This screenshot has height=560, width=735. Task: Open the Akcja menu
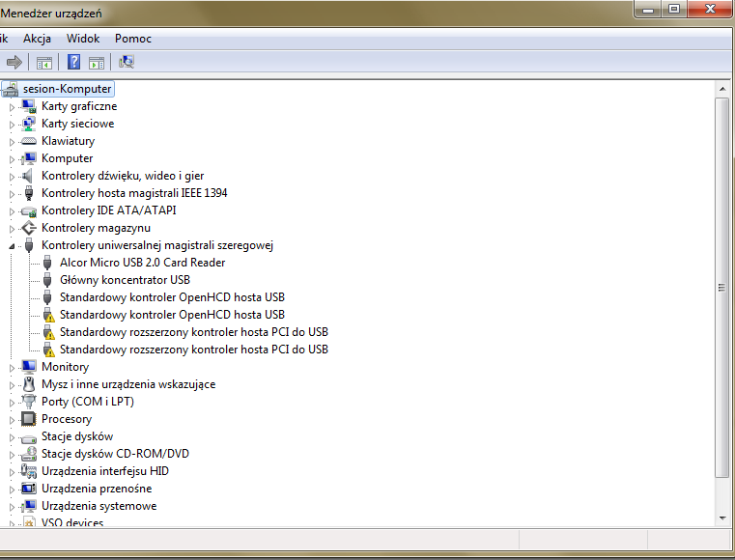click(x=37, y=39)
